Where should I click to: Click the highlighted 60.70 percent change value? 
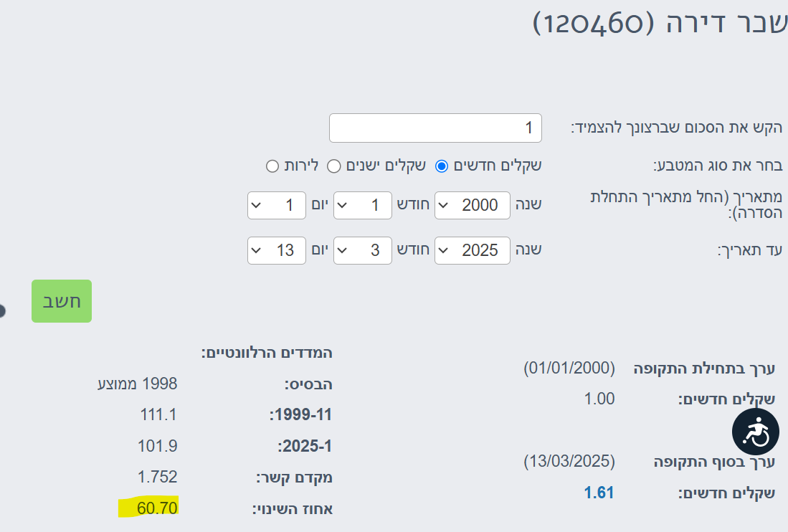point(157,508)
